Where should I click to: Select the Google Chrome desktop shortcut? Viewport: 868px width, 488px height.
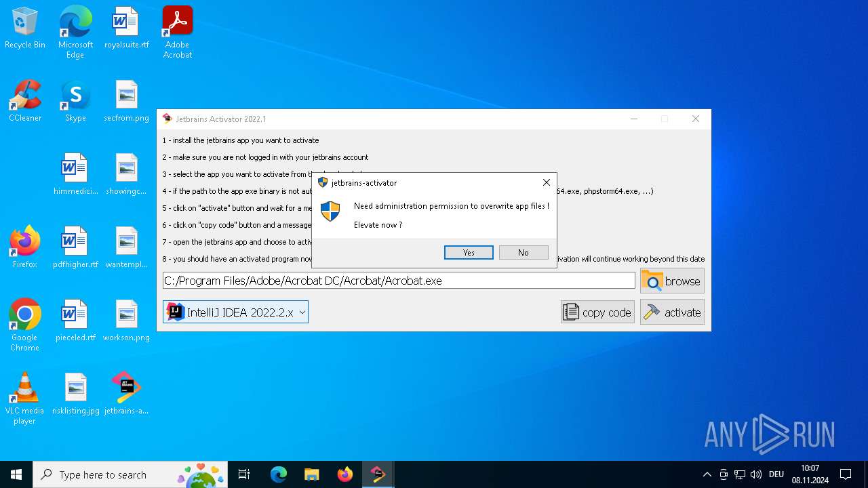(x=25, y=325)
